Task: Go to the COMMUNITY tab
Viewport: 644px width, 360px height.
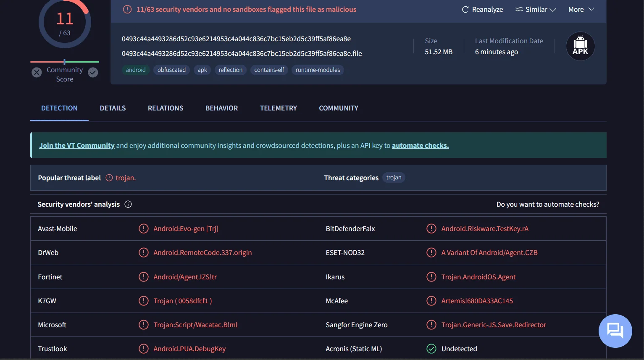Action: point(339,108)
